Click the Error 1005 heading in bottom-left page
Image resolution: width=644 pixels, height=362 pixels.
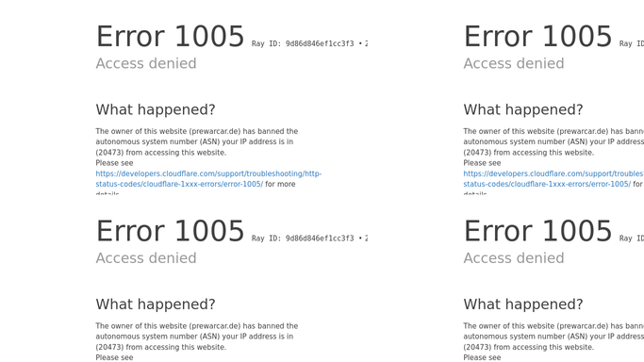click(170, 231)
